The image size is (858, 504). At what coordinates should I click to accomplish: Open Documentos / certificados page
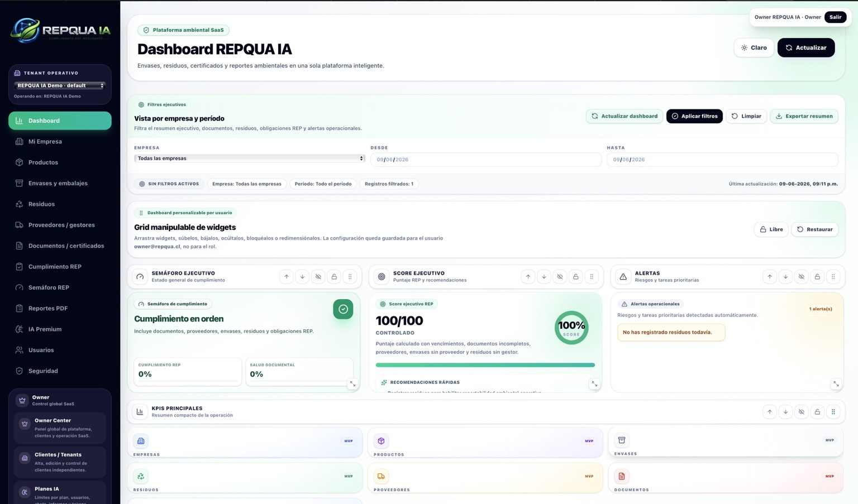point(60,246)
